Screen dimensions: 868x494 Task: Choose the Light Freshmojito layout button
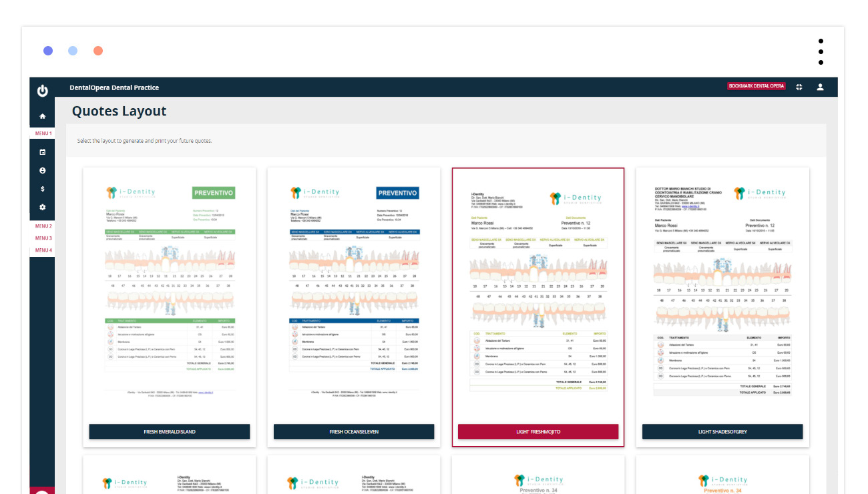pos(538,432)
